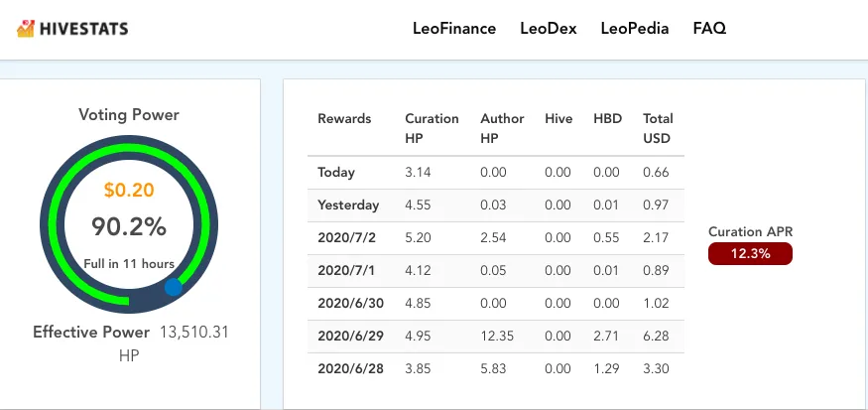Click the 3.30 total USD value
Viewport: 868px width, 410px height.
point(656,368)
